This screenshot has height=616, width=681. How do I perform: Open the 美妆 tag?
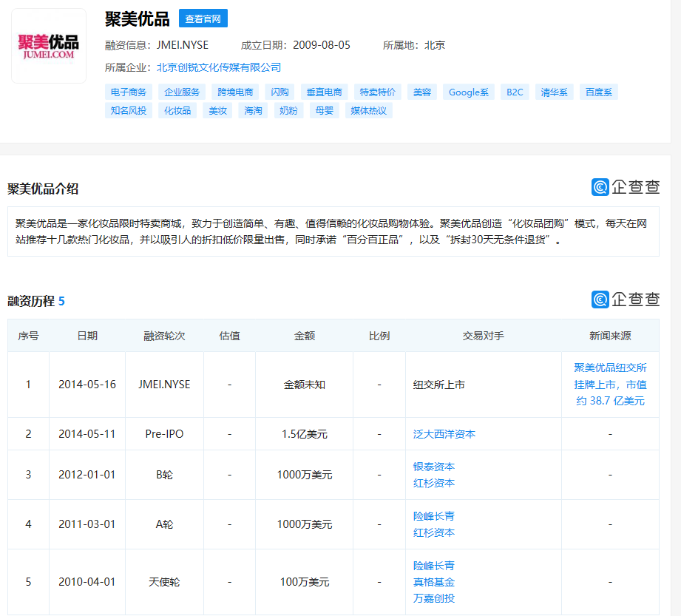[217, 110]
